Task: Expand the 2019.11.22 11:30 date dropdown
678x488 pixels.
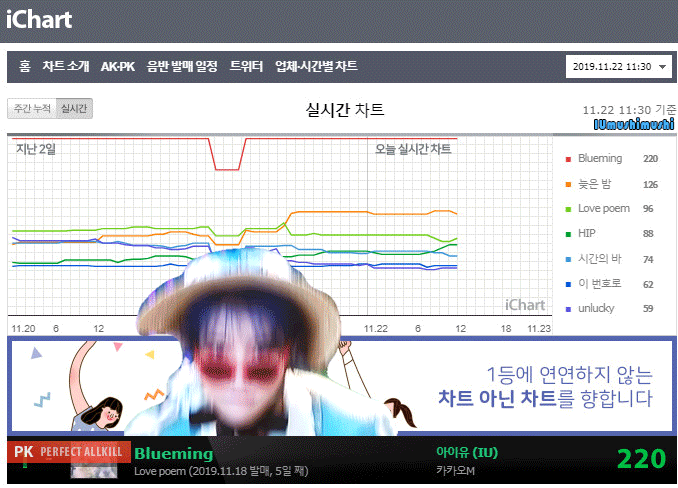Action: (618, 67)
